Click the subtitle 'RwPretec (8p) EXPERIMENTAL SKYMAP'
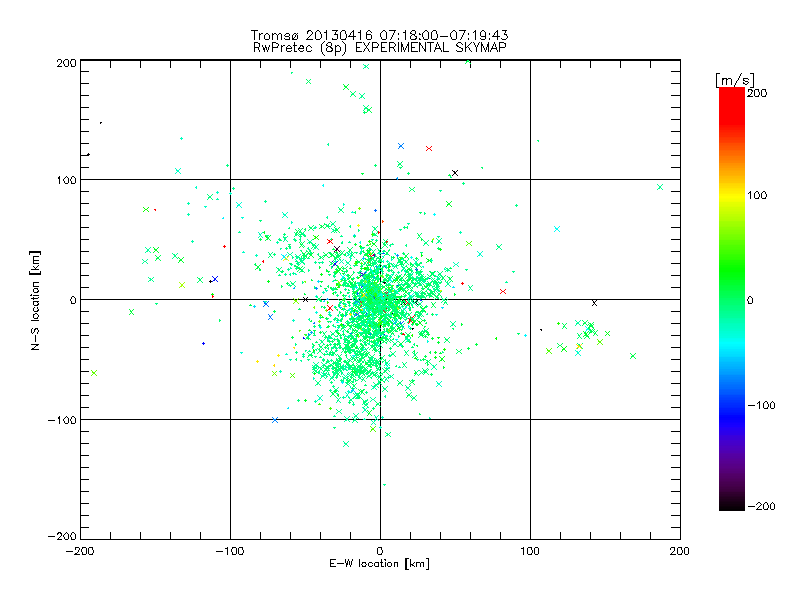The width and height of the screenshot is (800, 600). coord(380,48)
